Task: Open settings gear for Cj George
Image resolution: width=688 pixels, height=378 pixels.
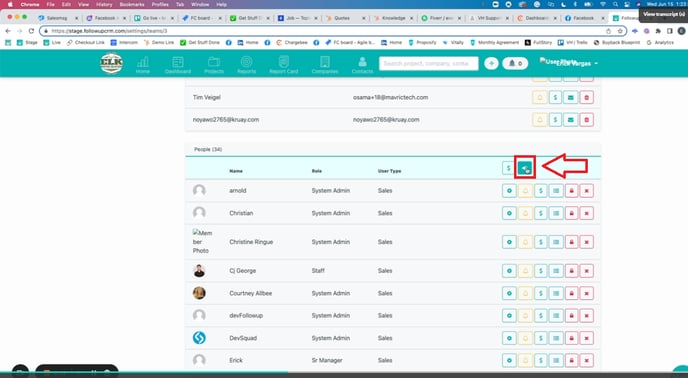Action: pos(509,271)
